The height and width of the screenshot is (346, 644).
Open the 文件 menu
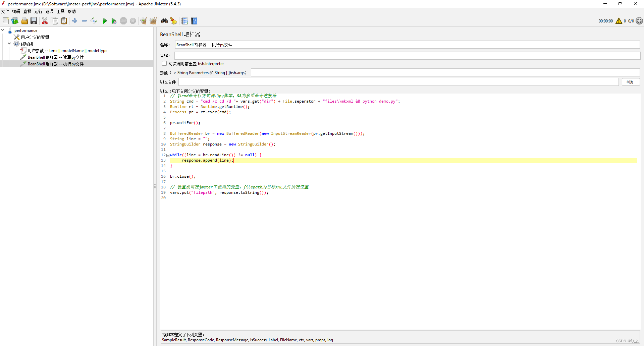[x=5, y=11]
